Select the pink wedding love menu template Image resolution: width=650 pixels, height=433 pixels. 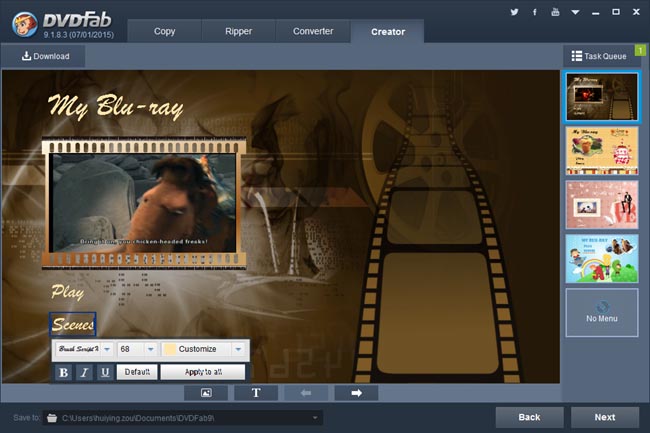tap(602, 205)
